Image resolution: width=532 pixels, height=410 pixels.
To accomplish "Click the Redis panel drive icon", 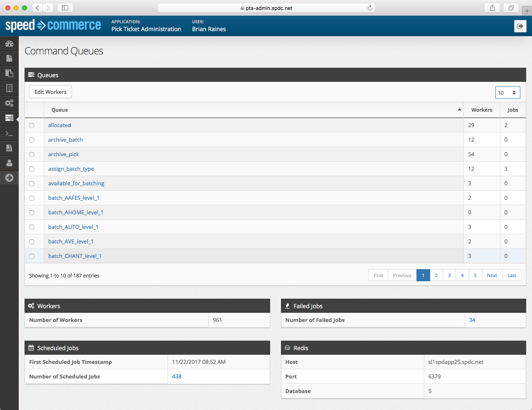I will (x=287, y=348).
